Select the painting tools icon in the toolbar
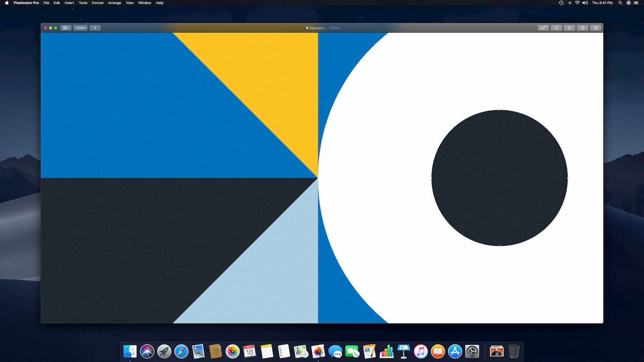Viewport: 644px width, 362px height. pyautogui.click(x=543, y=28)
